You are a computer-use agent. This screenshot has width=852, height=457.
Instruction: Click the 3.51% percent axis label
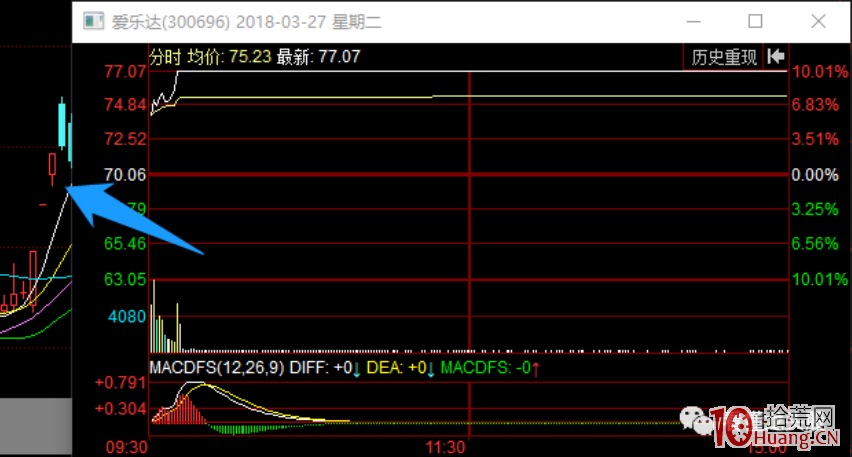(x=815, y=139)
